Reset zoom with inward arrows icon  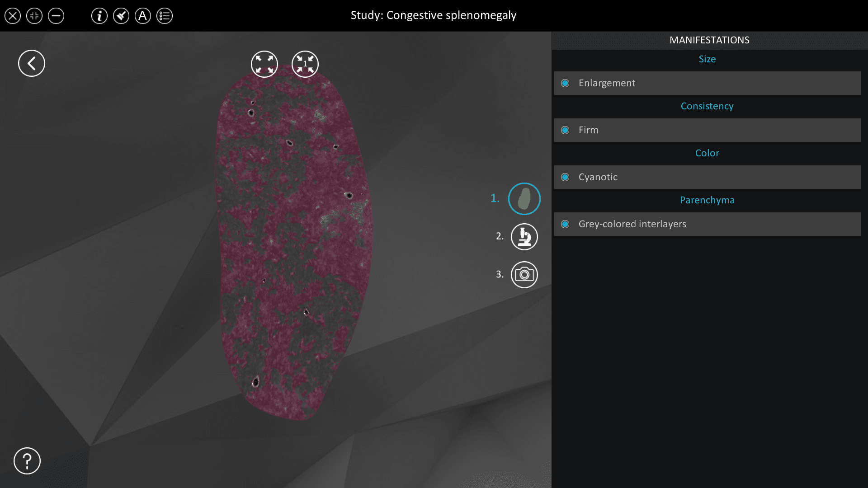point(305,64)
